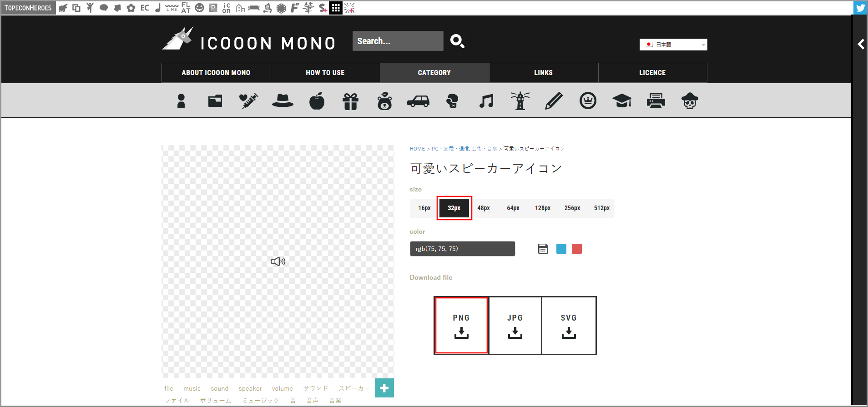Open the speaker tag link
The image size is (868, 407).
pos(250,388)
